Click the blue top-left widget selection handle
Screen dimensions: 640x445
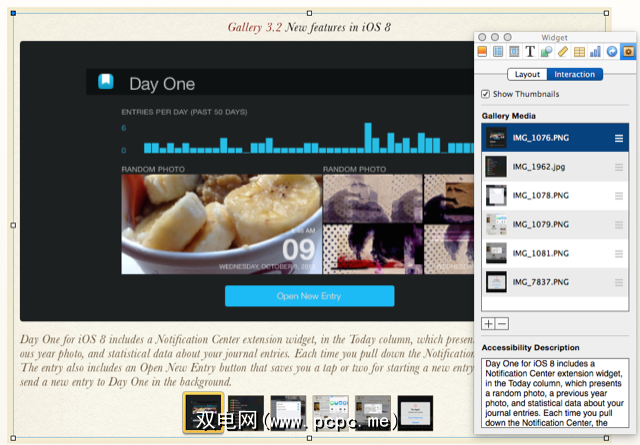pyautogui.click(x=13, y=13)
